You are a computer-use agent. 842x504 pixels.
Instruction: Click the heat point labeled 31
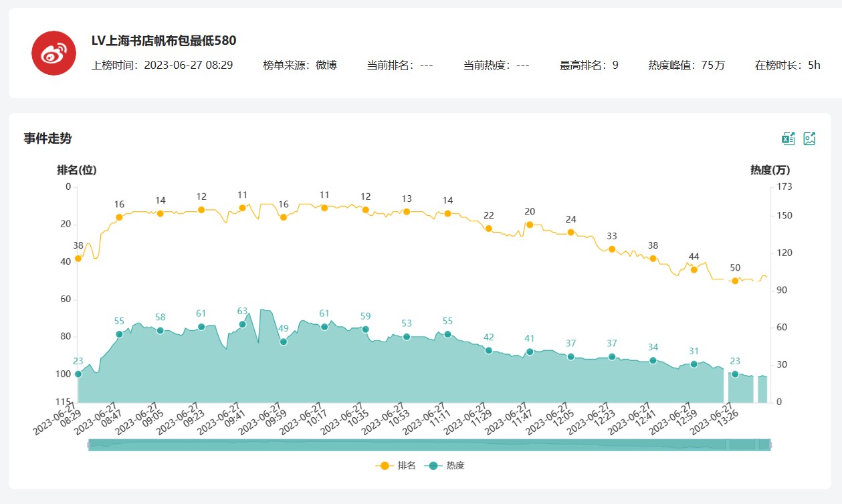tap(694, 364)
